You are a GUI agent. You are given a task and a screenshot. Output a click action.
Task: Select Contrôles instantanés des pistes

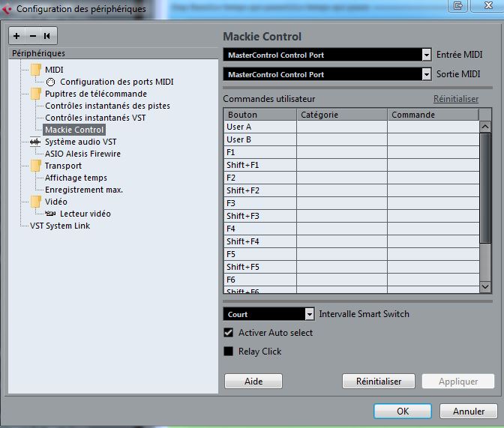[107, 106]
